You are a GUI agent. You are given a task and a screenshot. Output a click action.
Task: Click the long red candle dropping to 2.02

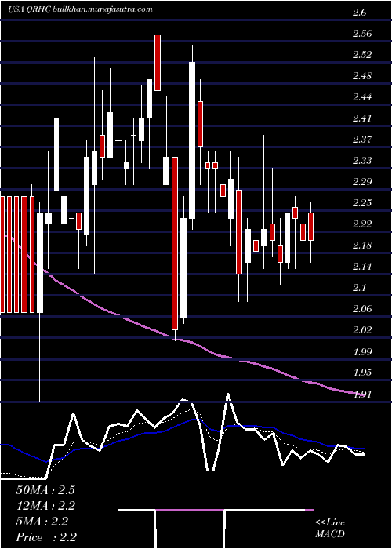click(175, 243)
